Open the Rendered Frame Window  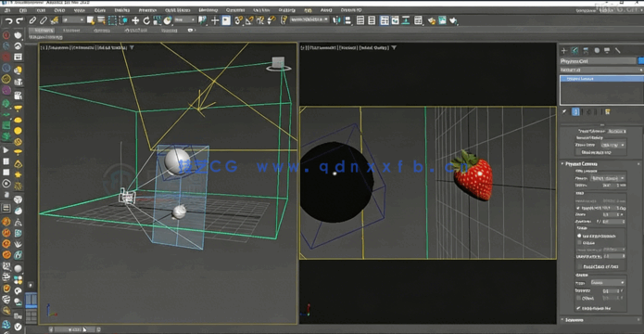point(442,20)
